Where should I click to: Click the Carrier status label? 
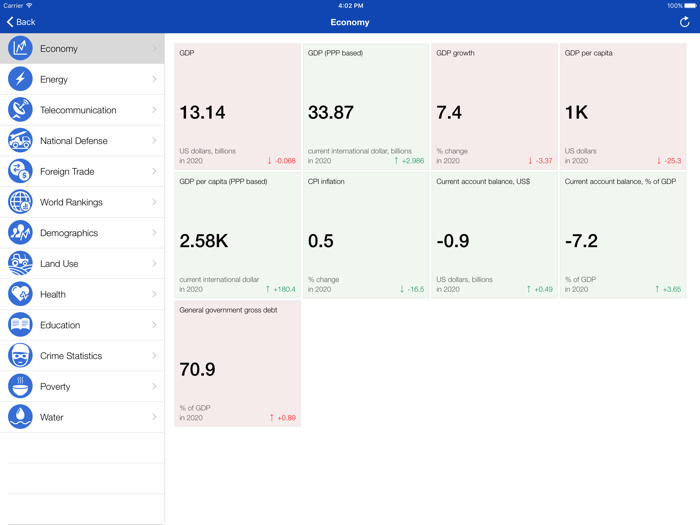click(x=13, y=6)
